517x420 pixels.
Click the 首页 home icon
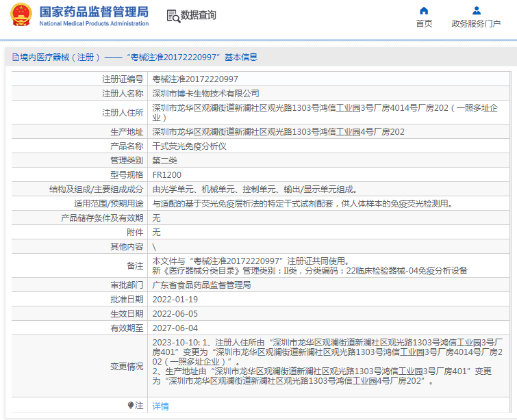coord(424,11)
